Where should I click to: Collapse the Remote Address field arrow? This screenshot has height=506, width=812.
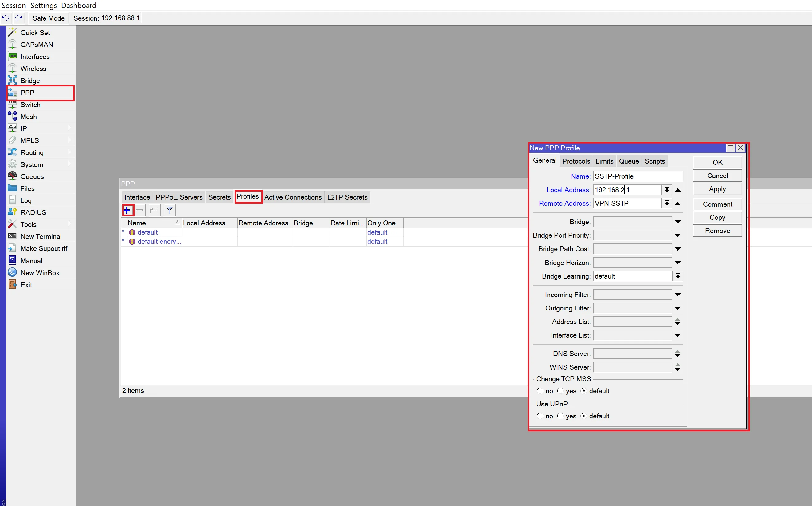[678, 203]
